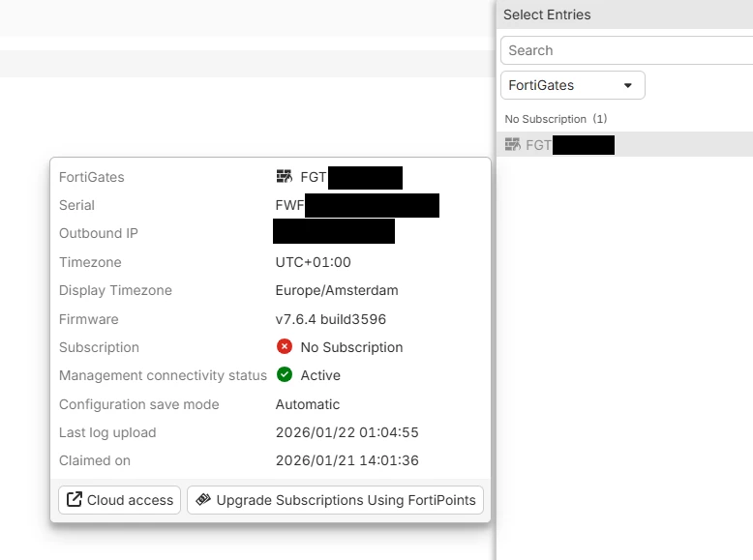Click the Display Timezone label
753x560 pixels.
pos(115,290)
